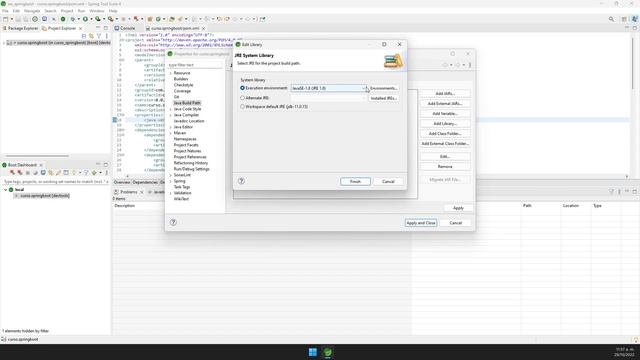Click Cancel in the Properties window

click(456, 223)
